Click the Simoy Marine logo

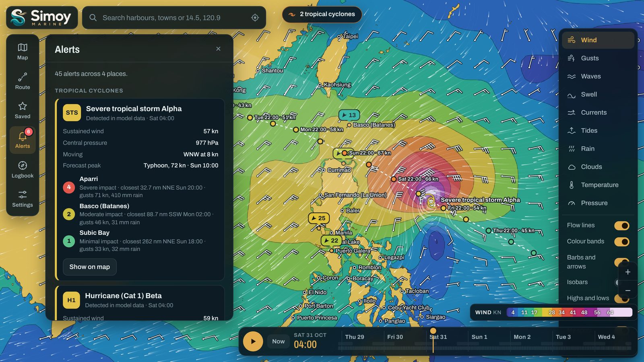[x=42, y=17]
